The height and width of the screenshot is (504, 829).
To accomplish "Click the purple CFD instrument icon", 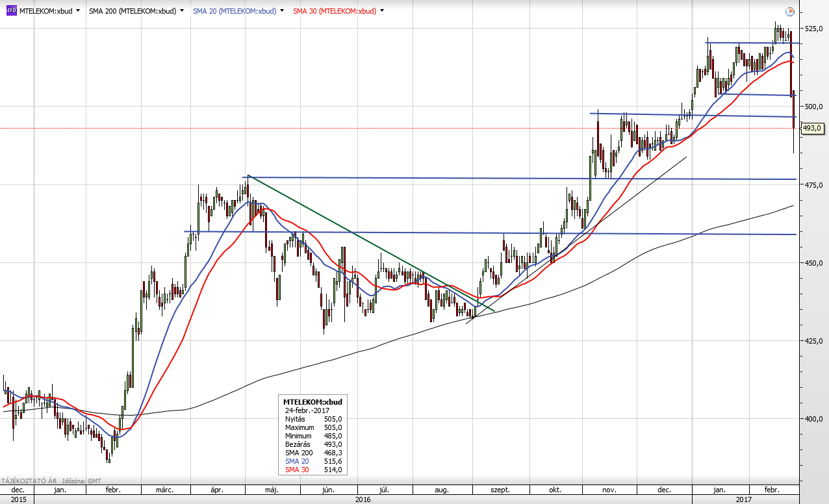I will pyautogui.click(x=11, y=11).
